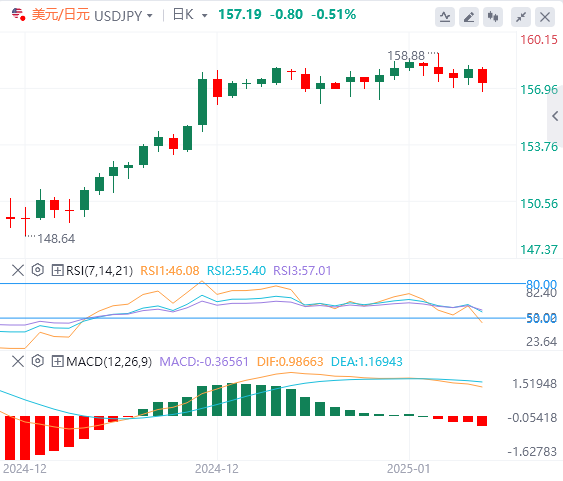Click the 153.76 price axis label
The height and width of the screenshot is (481, 563).
pyautogui.click(x=539, y=147)
